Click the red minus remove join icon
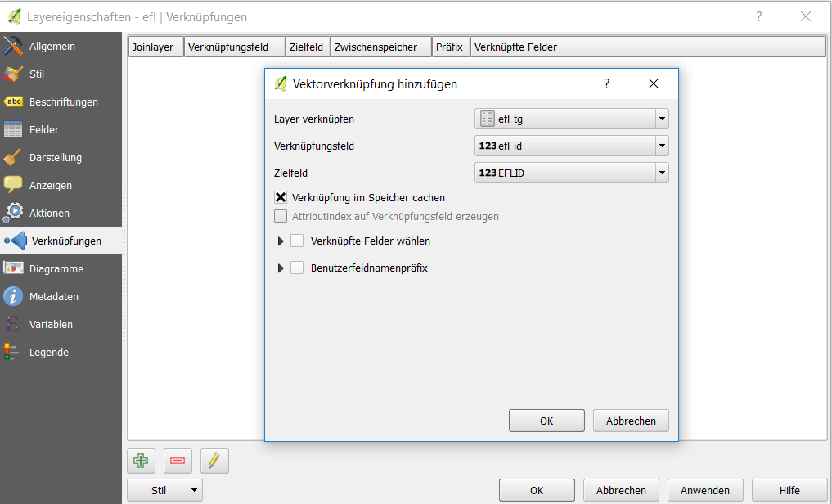832x504 pixels. [178, 461]
